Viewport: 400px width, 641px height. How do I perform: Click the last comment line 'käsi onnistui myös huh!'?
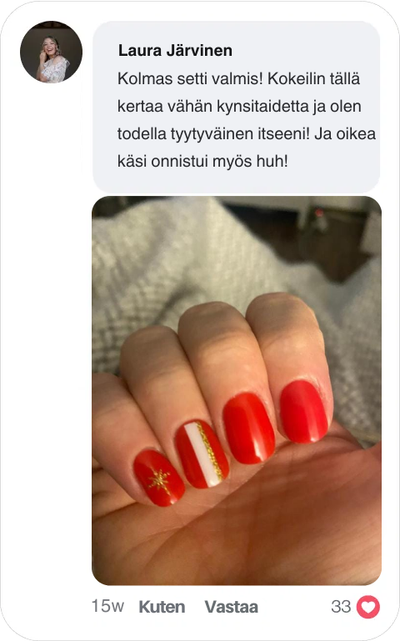coord(203,161)
